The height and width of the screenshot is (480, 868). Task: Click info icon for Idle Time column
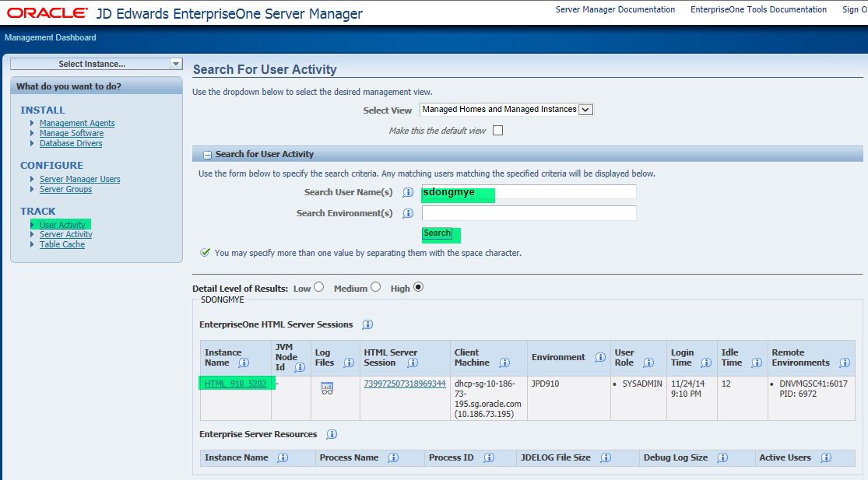pos(757,363)
